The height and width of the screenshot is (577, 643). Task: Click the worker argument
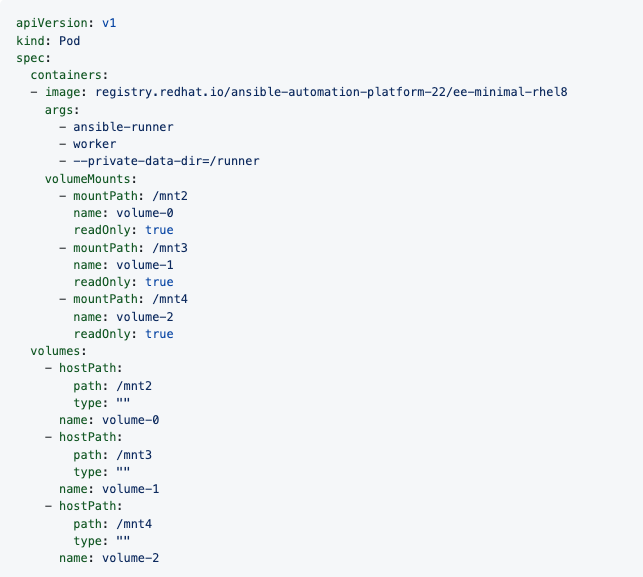coord(94,143)
